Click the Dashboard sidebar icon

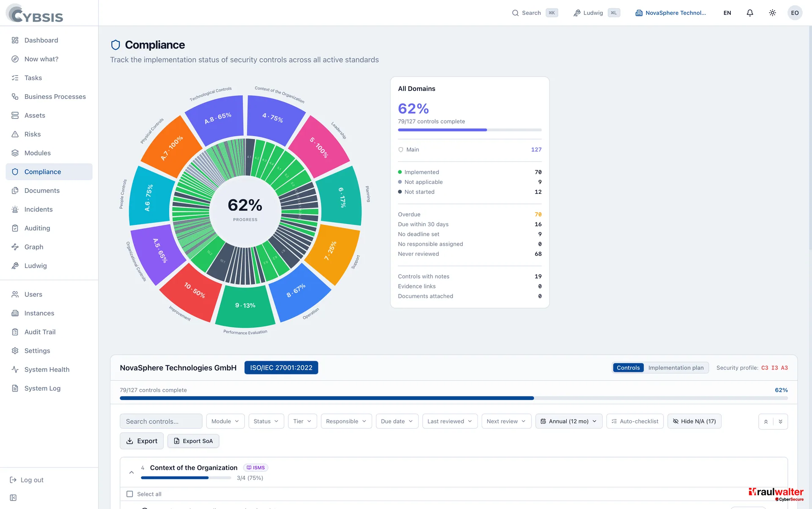(x=15, y=40)
